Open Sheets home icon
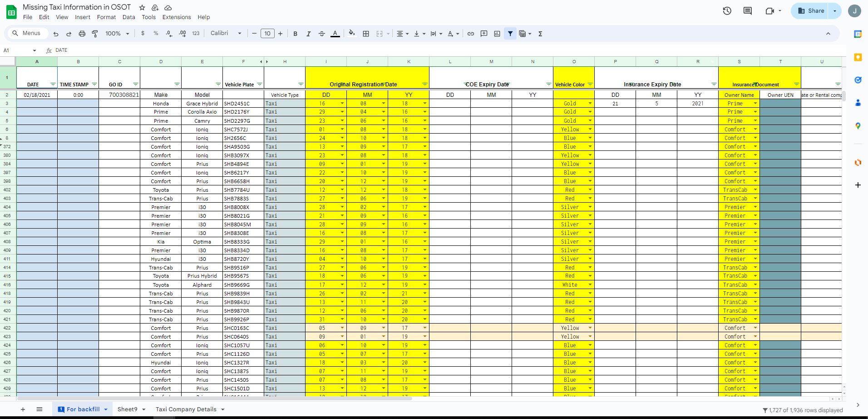 11,12
